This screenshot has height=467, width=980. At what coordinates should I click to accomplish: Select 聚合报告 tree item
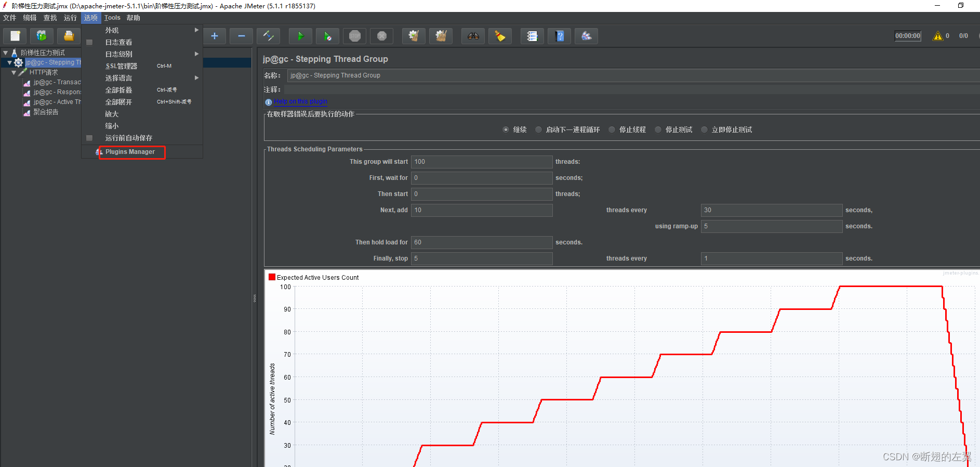tap(46, 112)
